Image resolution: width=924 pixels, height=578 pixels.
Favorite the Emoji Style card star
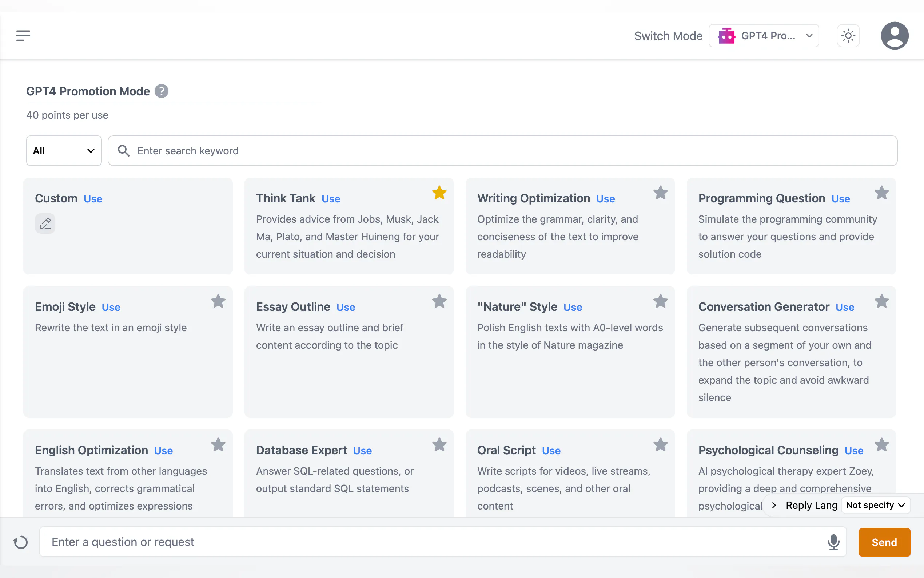218,302
